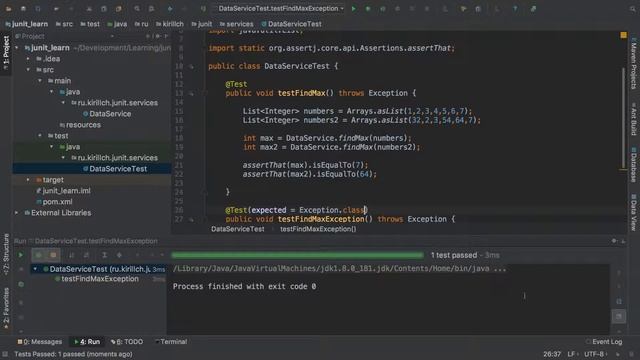The width and height of the screenshot is (640, 360).
Task: Collapse the main folder
Action: pyautogui.click(x=40, y=81)
